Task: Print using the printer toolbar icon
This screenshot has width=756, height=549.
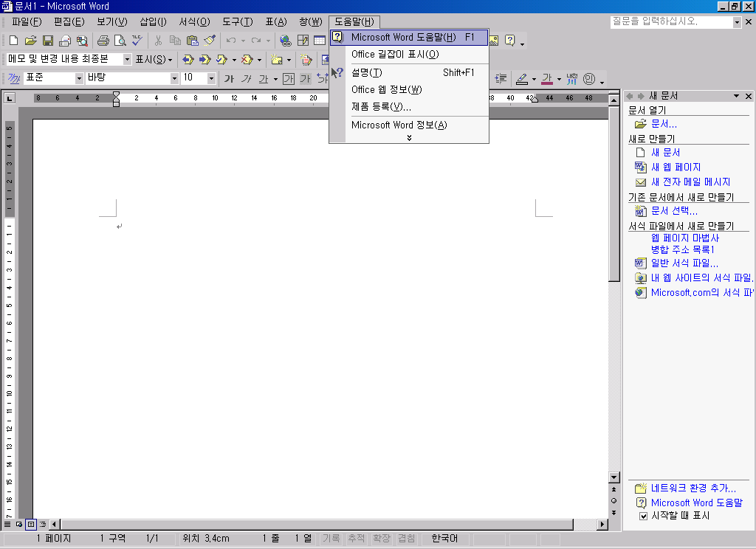Action: tap(103, 41)
